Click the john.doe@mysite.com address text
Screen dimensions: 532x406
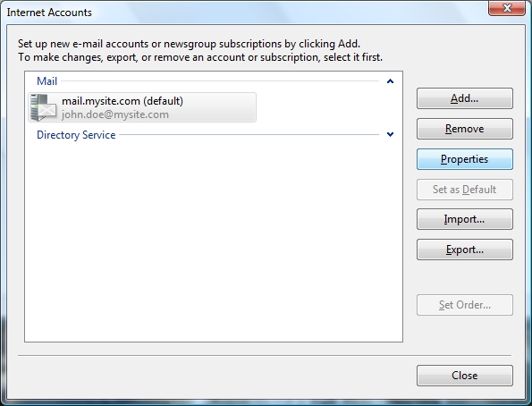[x=115, y=114]
